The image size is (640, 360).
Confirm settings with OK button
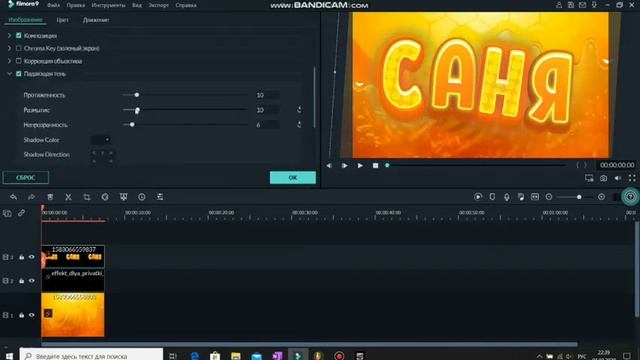[293, 178]
